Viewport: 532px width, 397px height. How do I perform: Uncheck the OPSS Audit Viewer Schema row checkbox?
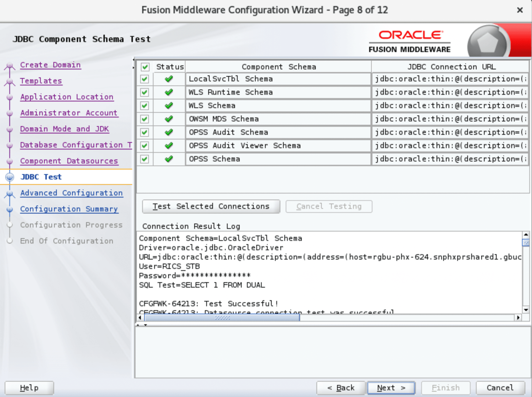click(x=145, y=146)
